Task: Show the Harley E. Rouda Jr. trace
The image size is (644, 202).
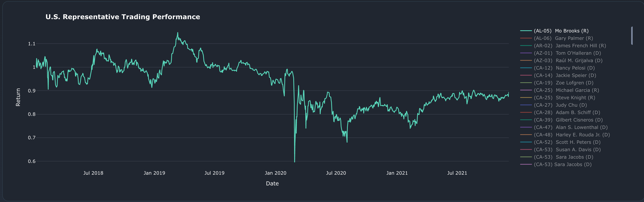Action: [565, 135]
